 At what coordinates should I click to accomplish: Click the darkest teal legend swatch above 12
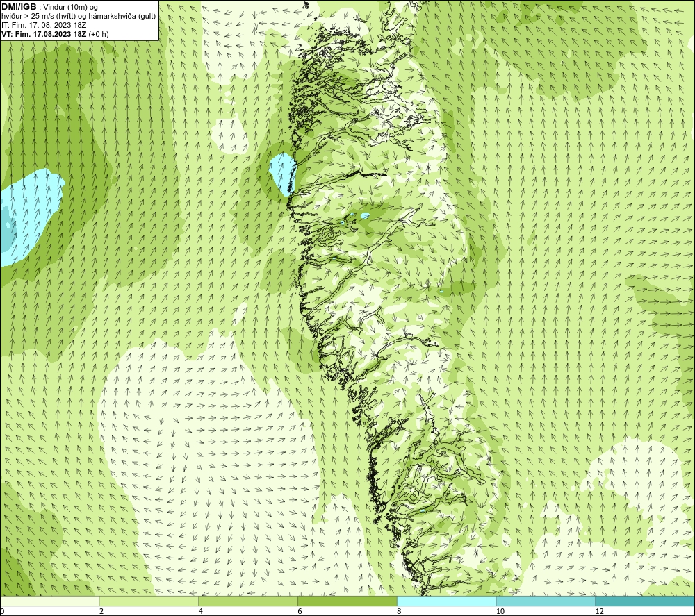tap(646, 601)
